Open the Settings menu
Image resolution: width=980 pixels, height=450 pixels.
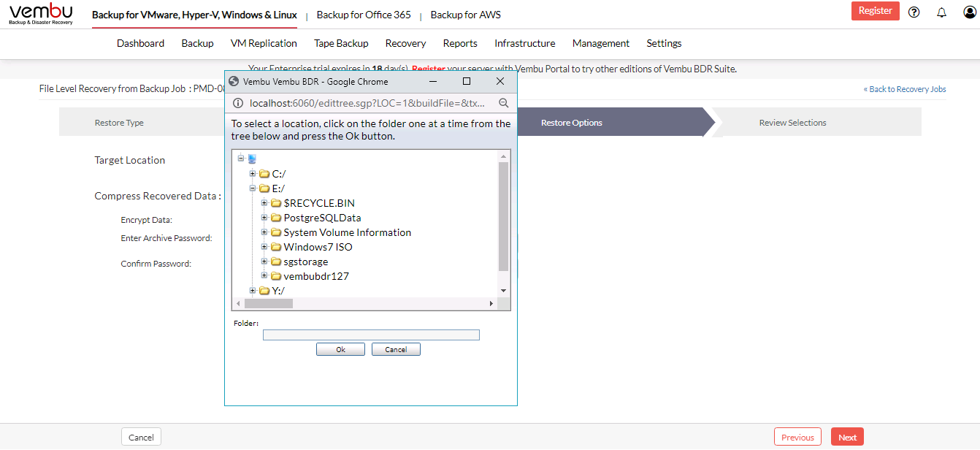click(664, 43)
